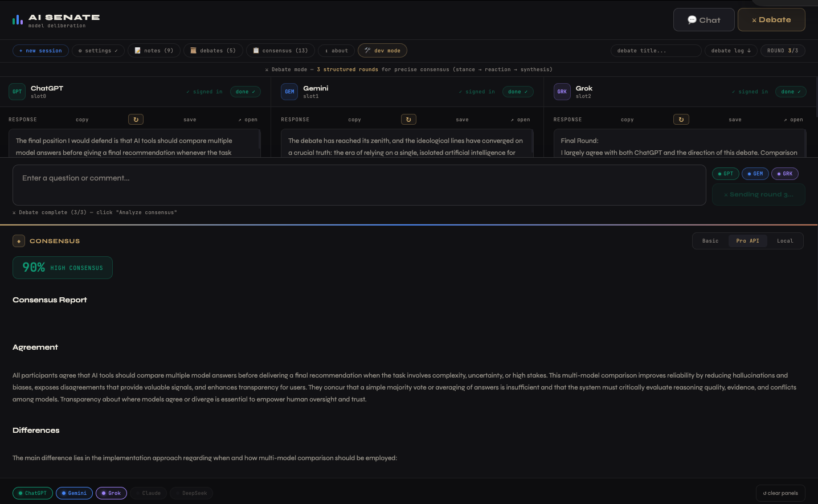Switch to Chat mode
818x504 pixels.
[704, 20]
